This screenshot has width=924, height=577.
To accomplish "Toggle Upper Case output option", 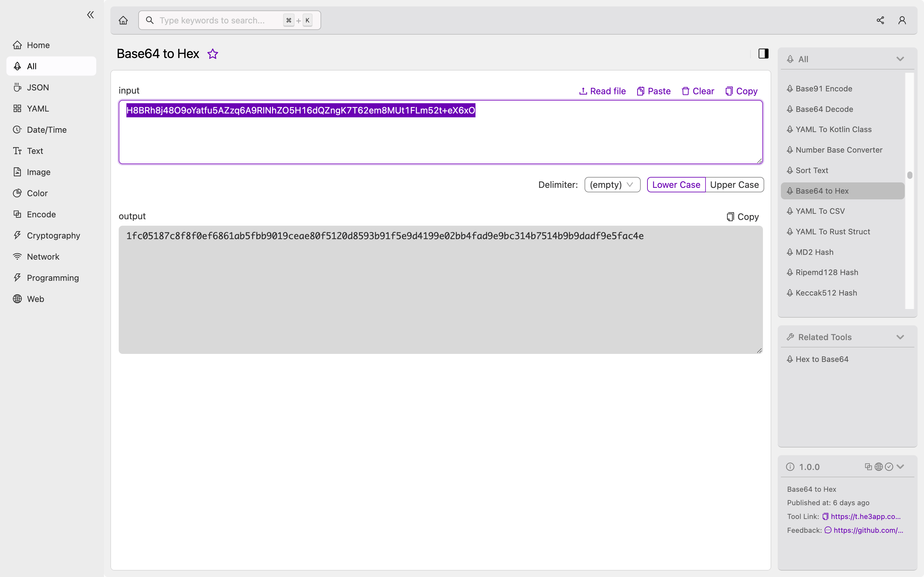I will pos(734,185).
